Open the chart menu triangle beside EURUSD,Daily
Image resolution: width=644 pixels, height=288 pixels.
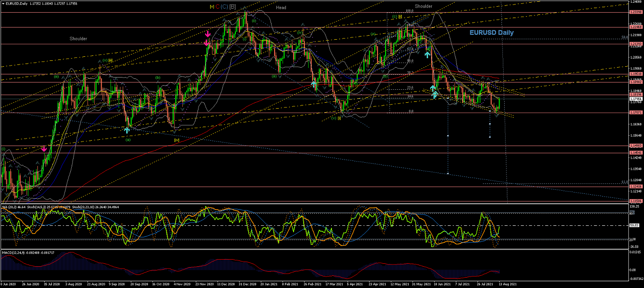pos(3,3)
